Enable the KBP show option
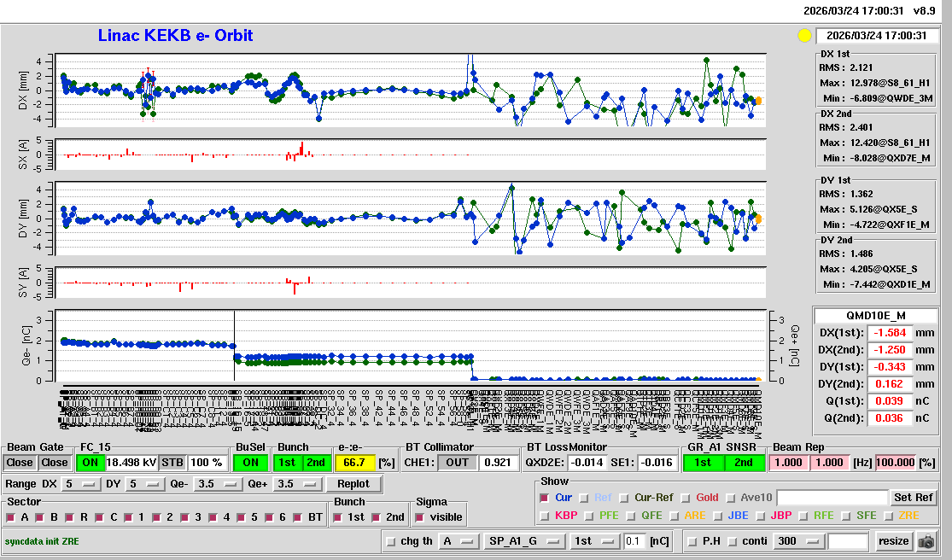 544,516
